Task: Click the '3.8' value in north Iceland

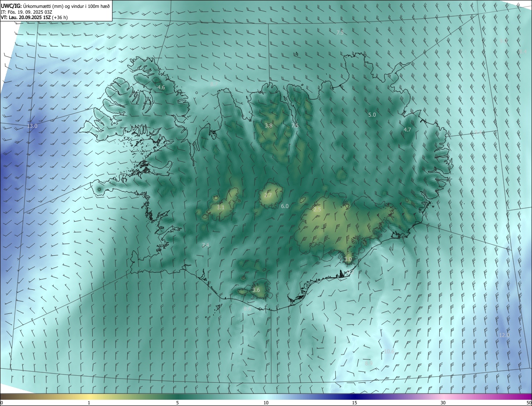Action: [x=268, y=126]
